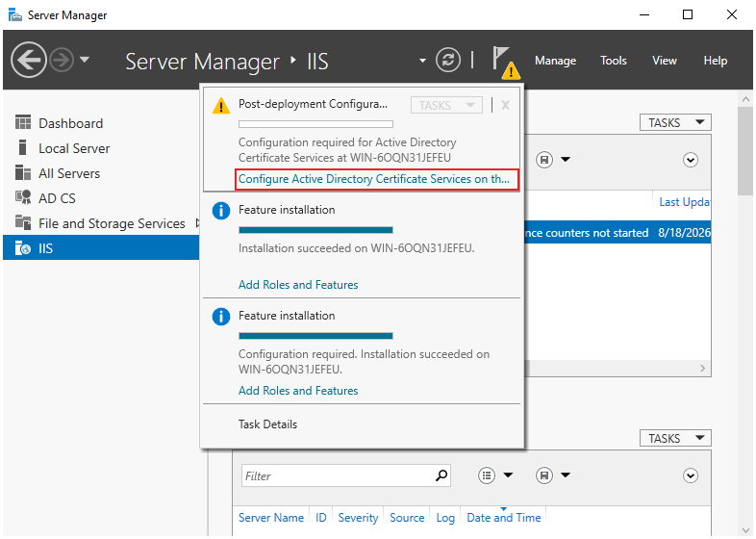
Task: Click the events save query icon
Action: coord(544,475)
